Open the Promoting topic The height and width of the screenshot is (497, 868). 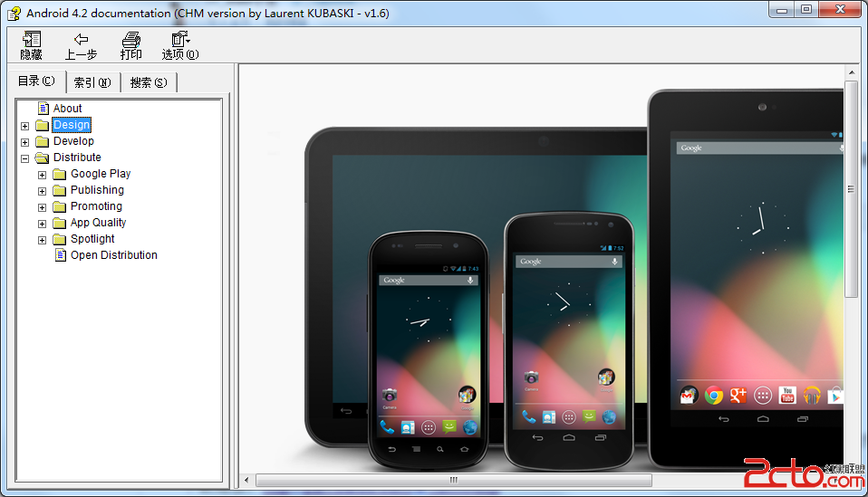point(96,206)
